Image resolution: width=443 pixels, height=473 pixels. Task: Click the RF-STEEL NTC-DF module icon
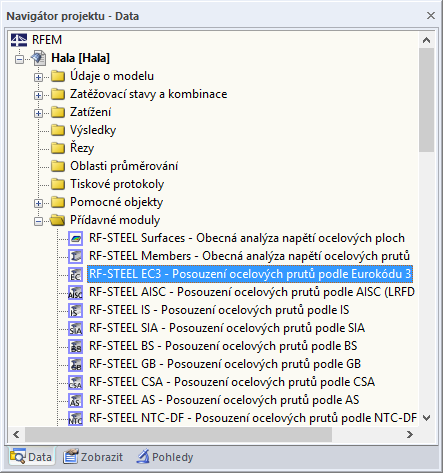pos(76,418)
